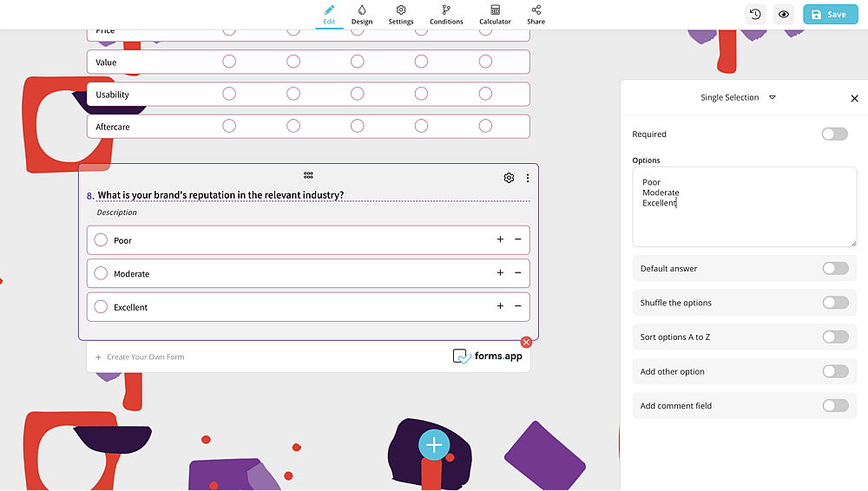
Task: Click the forms.app logo
Action: coord(487,356)
